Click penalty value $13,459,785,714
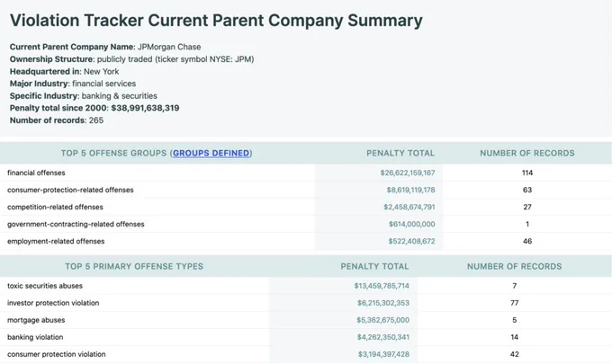612x364 pixels. (382, 286)
